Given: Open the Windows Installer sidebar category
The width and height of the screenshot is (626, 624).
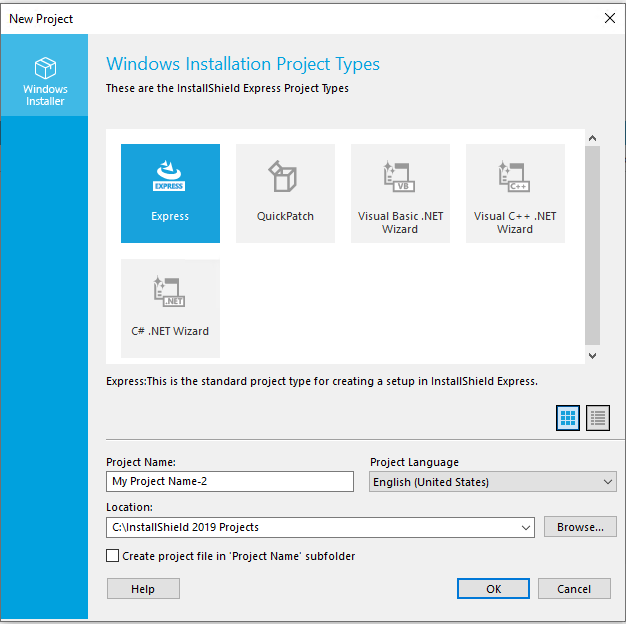Looking at the screenshot, I should [x=45, y=75].
